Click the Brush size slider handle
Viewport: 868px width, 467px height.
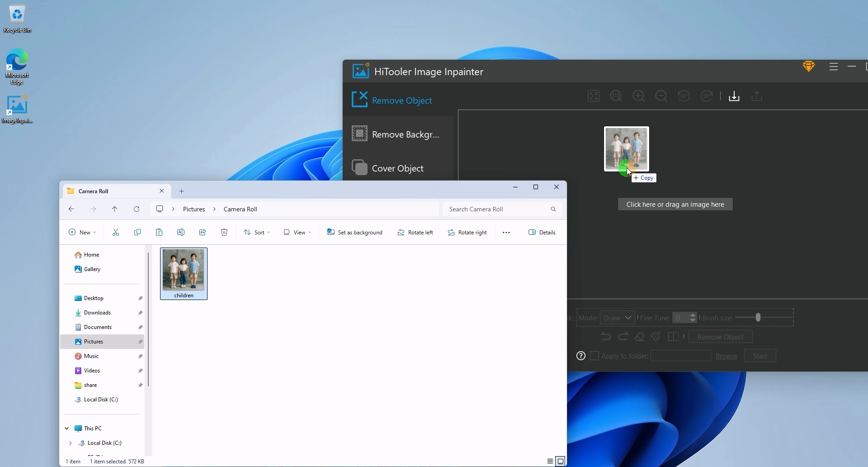pyautogui.click(x=758, y=318)
